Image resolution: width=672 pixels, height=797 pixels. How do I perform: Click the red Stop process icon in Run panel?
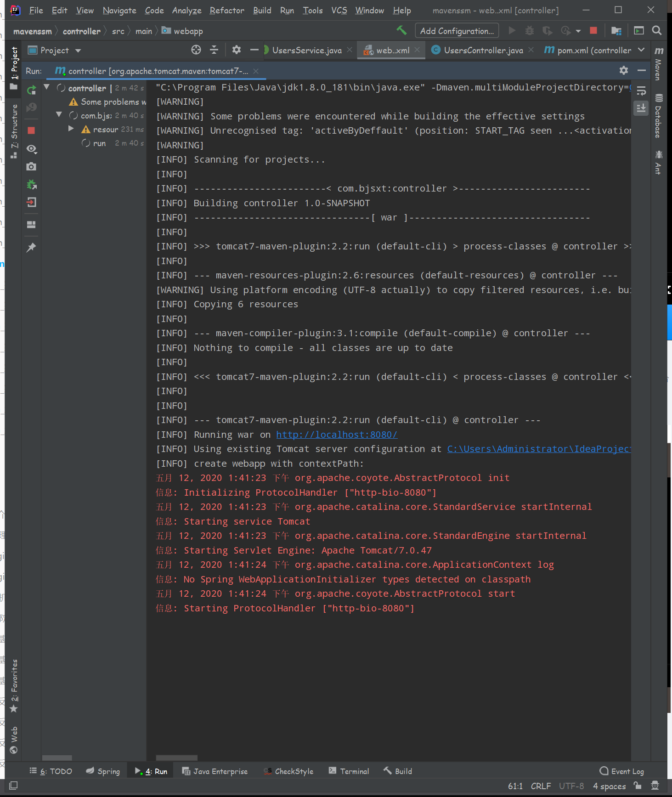click(x=31, y=130)
